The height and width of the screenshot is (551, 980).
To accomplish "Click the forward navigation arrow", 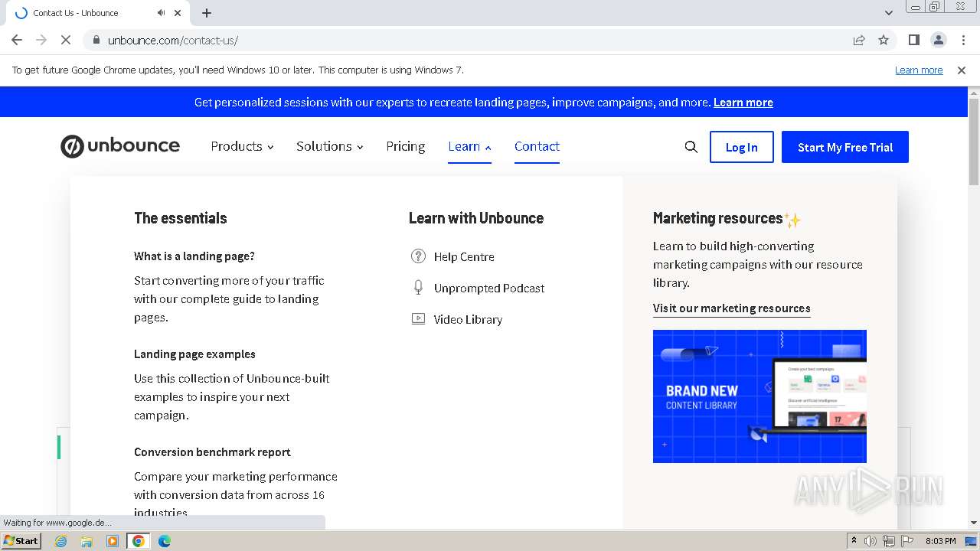I will click(x=41, y=40).
